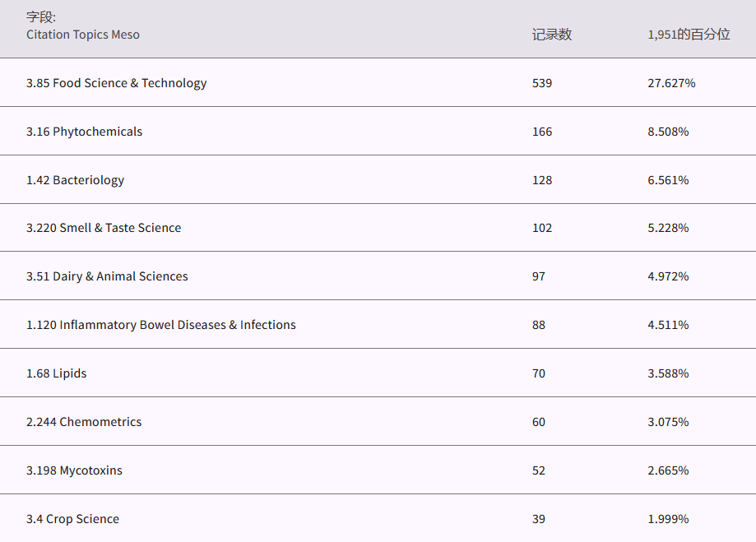Pick the 2.244 Chemometrics entry
The image size is (756, 542).
[x=84, y=422]
